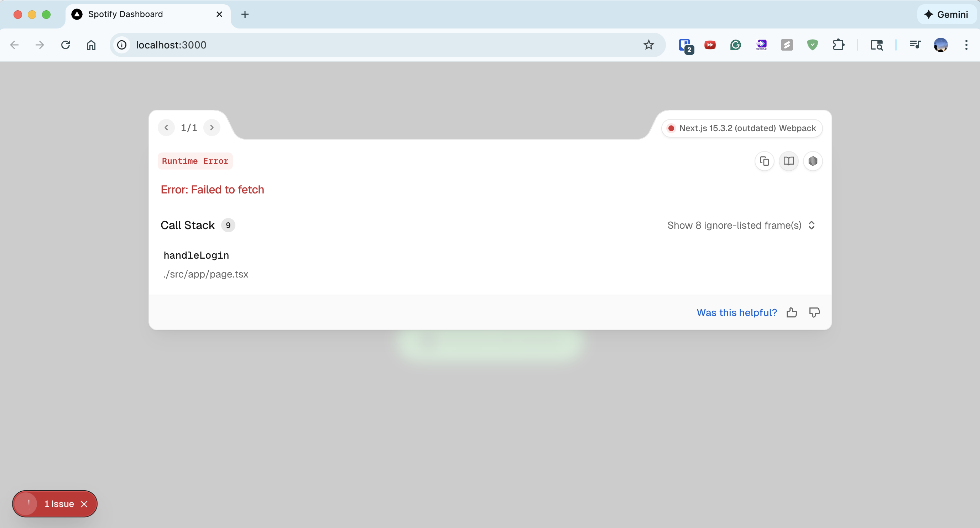Open the Chrome profile avatar
Viewport: 980px width, 528px height.
coord(940,45)
